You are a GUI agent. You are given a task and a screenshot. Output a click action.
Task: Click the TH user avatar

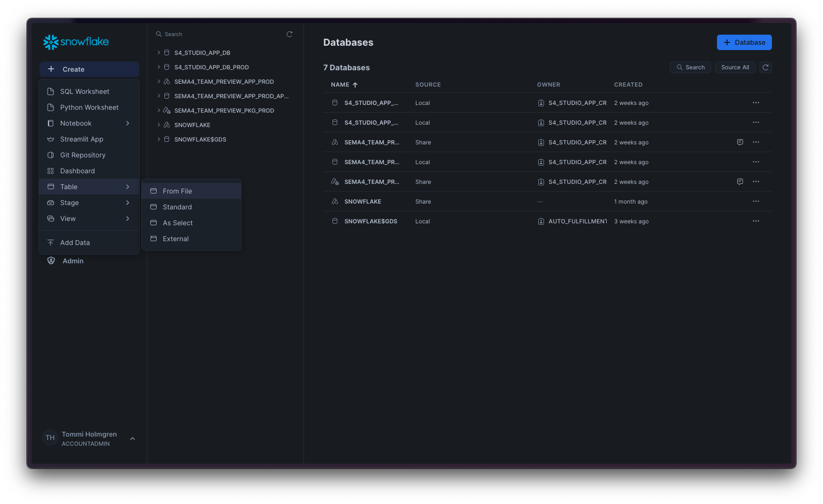point(50,438)
